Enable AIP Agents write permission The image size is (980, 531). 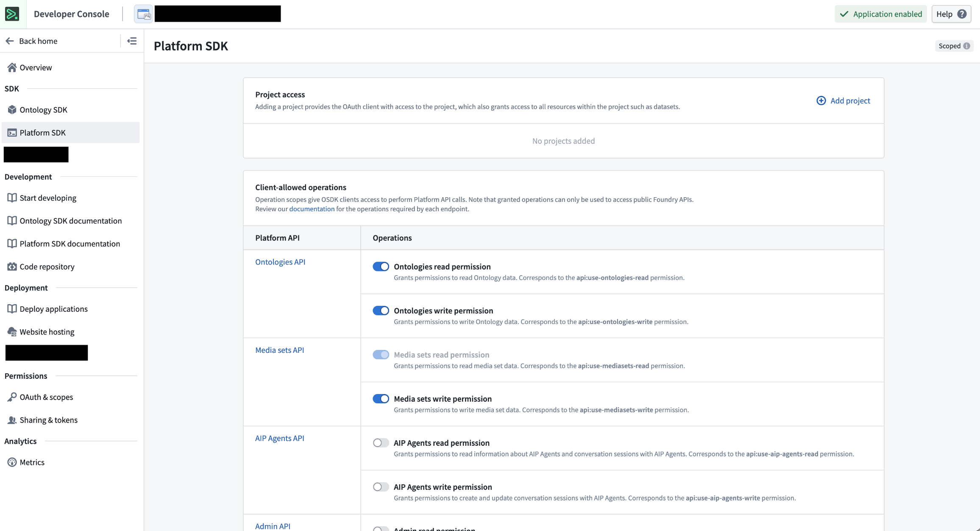tap(381, 486)
